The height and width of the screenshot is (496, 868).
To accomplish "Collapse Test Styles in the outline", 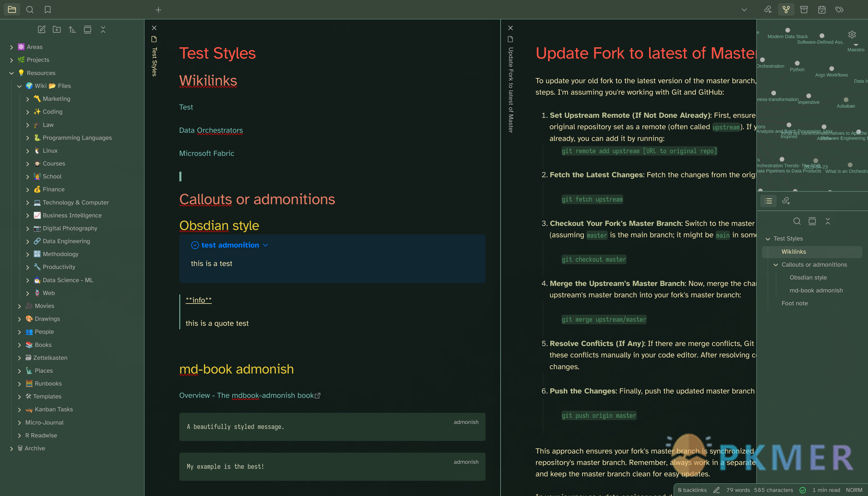I will pyautogui.click(x=767, y=239).
